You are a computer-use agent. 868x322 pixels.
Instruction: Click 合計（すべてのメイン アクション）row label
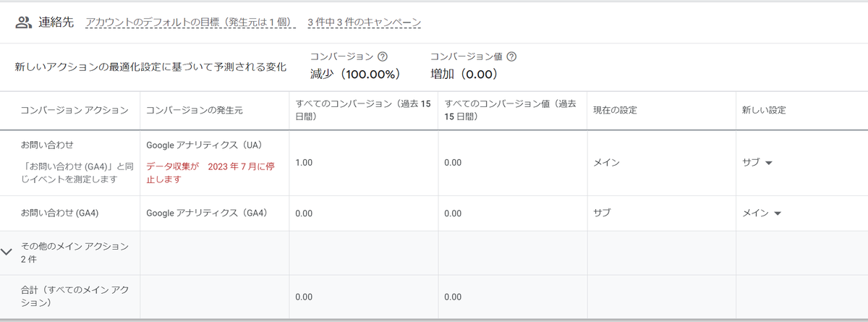[x=75, y=296]
